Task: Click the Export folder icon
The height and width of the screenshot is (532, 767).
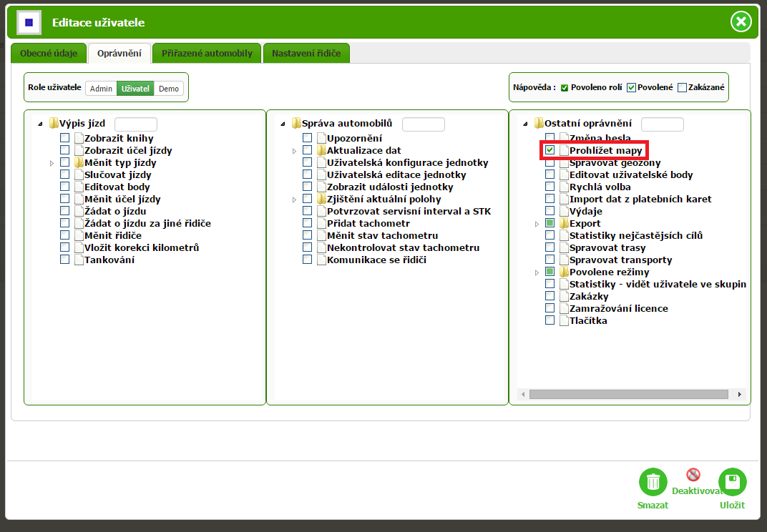Action: coord(563,224)
